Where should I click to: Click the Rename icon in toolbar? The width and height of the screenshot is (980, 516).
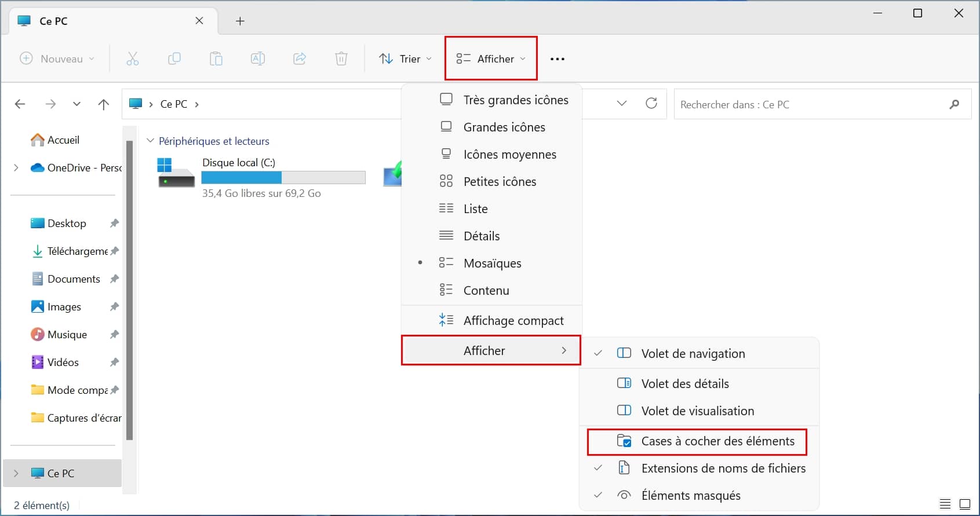[258, 58]
